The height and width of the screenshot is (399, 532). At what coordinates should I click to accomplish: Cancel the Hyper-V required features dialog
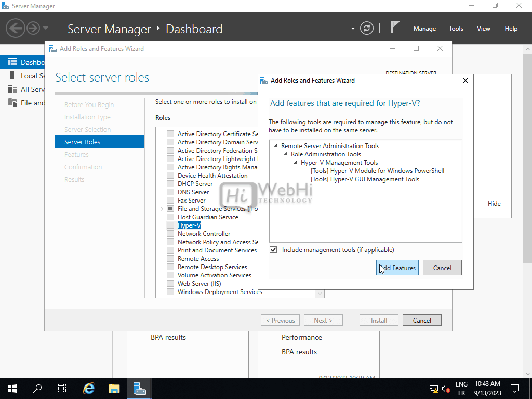pos(442,268)
